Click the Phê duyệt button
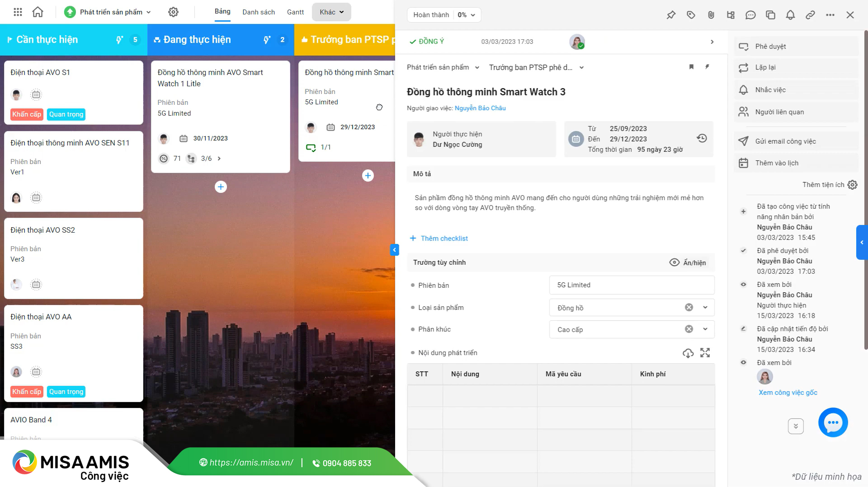Image resolution: width=868 pixels, height=487 pixels. pos(796,47)
